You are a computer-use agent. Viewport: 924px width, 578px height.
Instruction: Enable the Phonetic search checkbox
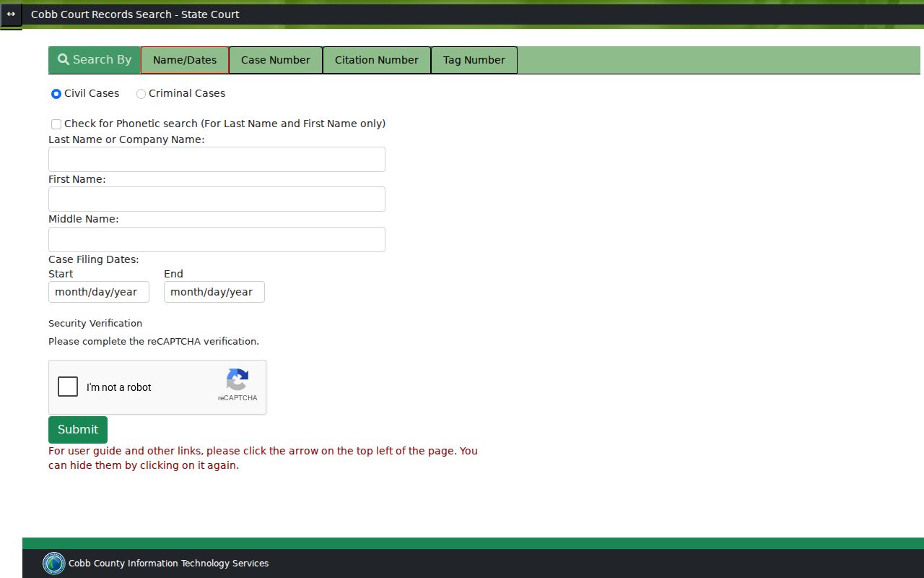56,124
